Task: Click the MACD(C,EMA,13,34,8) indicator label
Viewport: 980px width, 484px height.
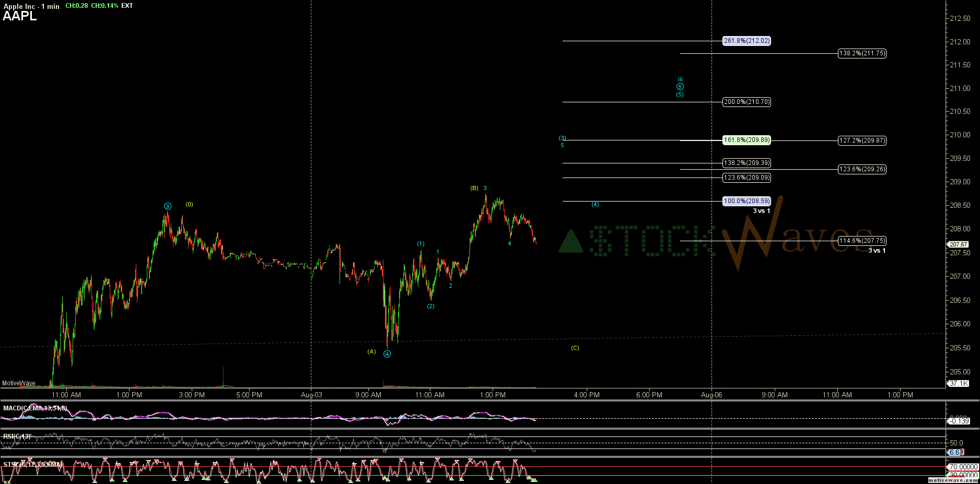Action: [35, 408]
